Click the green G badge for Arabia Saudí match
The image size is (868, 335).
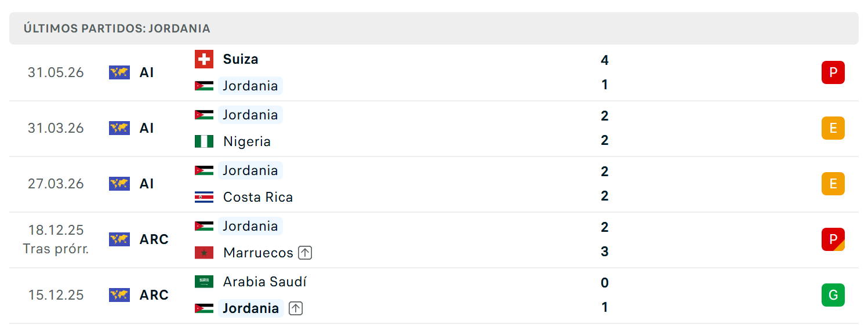833,295
